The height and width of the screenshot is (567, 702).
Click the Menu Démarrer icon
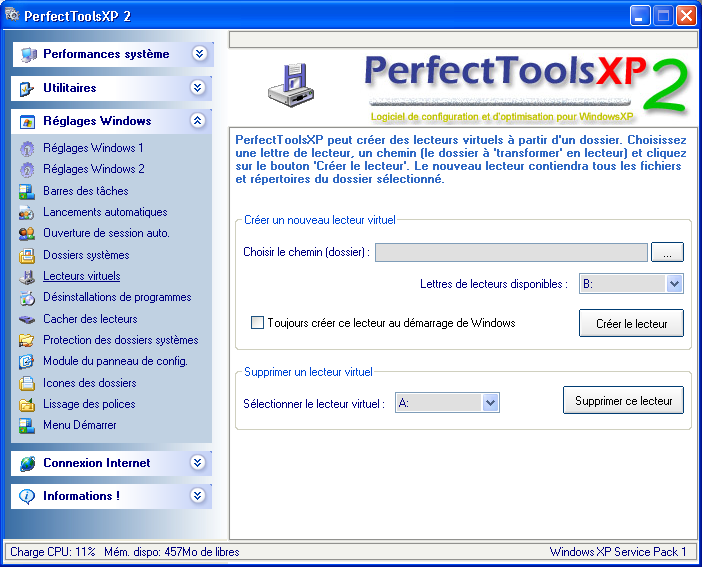27,425
